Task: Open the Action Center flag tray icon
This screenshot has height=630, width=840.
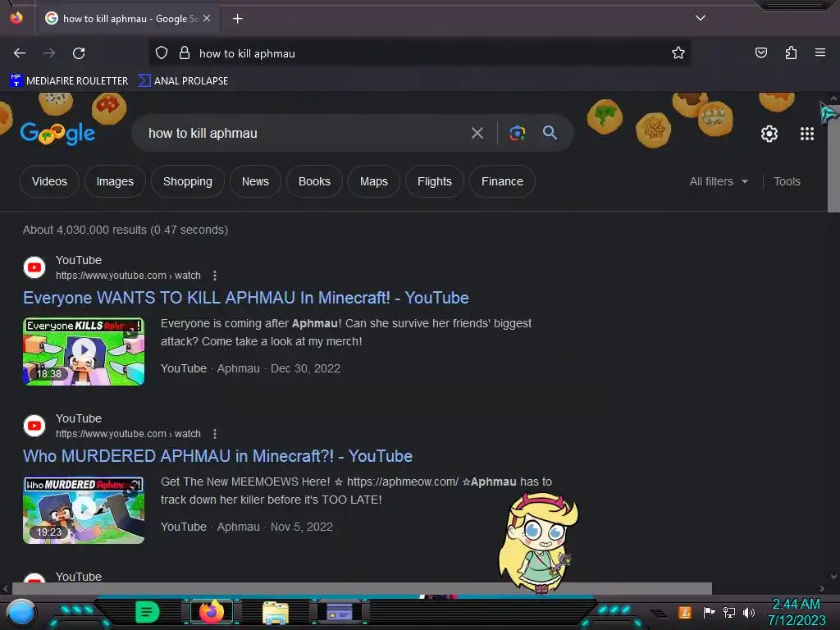Action: 709,612
